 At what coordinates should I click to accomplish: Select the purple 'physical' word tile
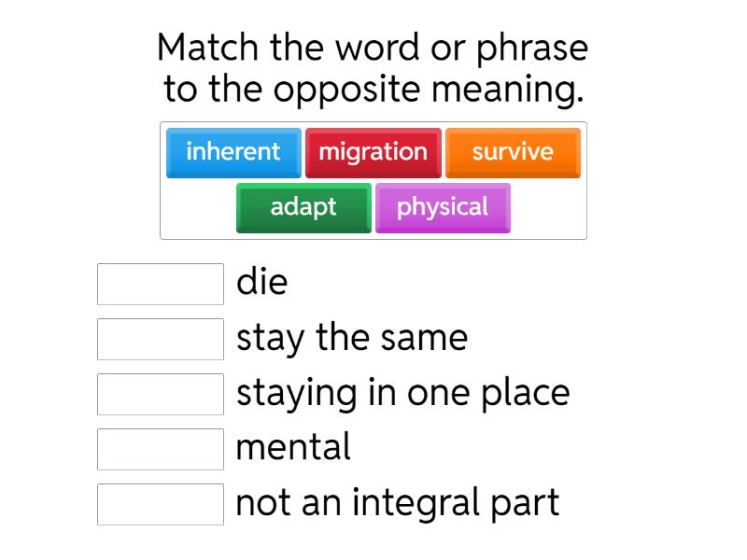coord(443,207)
